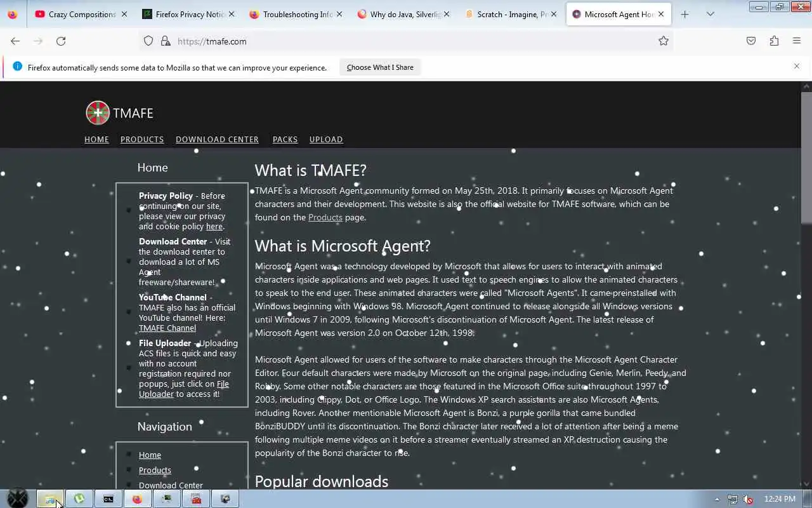Open the green uTorrent taskbar icon

click(x=79, y=499)
